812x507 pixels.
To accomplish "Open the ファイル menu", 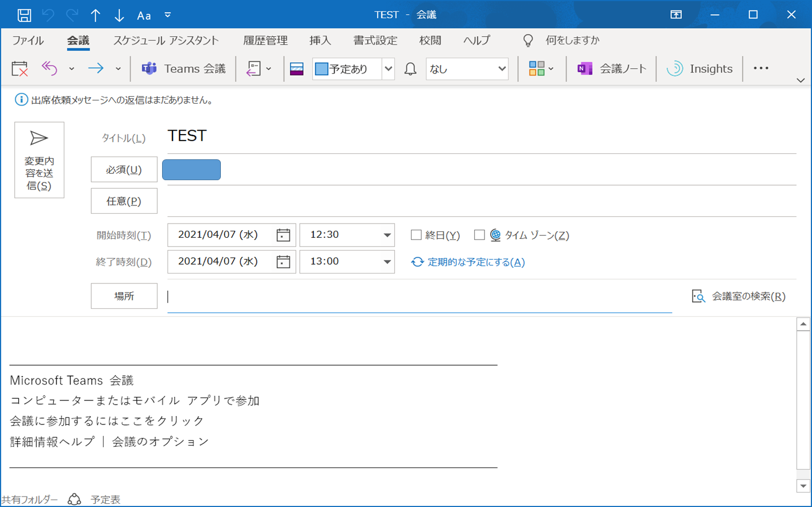I will (28, 40).
